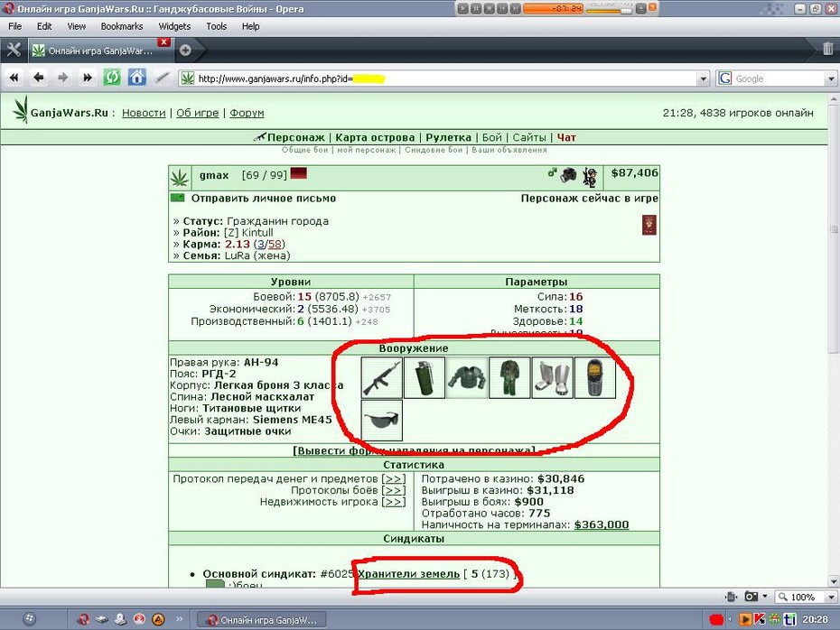The width and height of the screenshot is (840, 630).
Task: Open the zoom 100% dropdown
Action: point(832,597)
